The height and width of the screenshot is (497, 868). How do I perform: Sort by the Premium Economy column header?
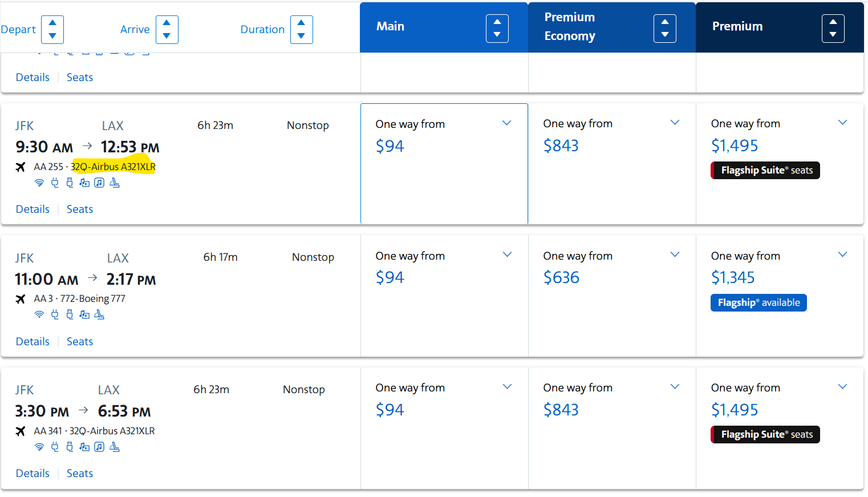[664, 29]
